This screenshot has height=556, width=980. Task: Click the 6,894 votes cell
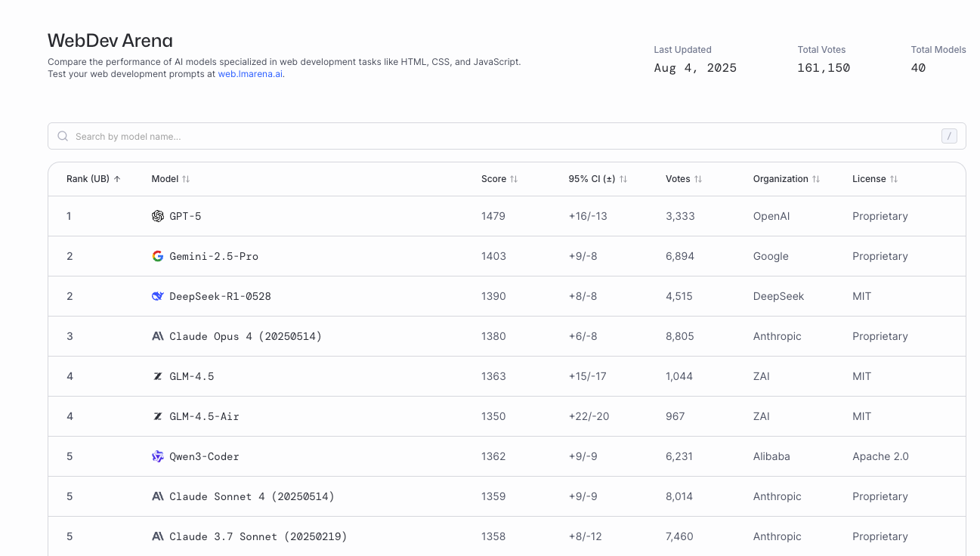point(680,256)
